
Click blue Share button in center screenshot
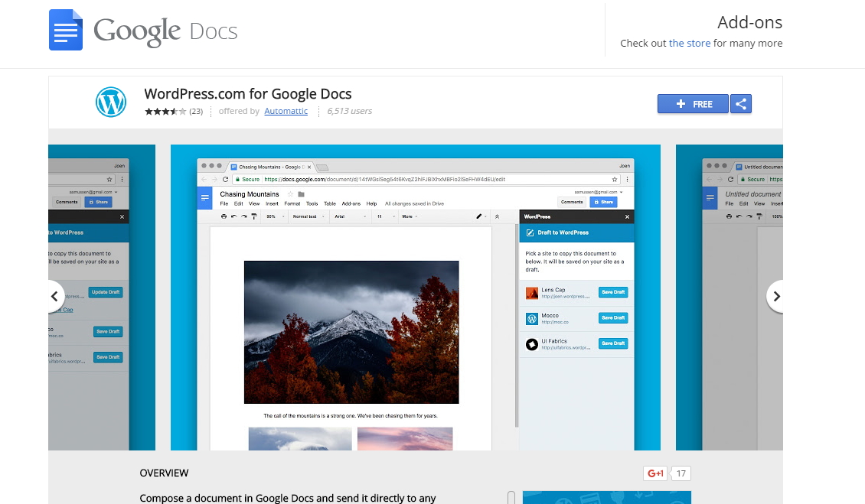pyautogui.click(x=603, y=202)
